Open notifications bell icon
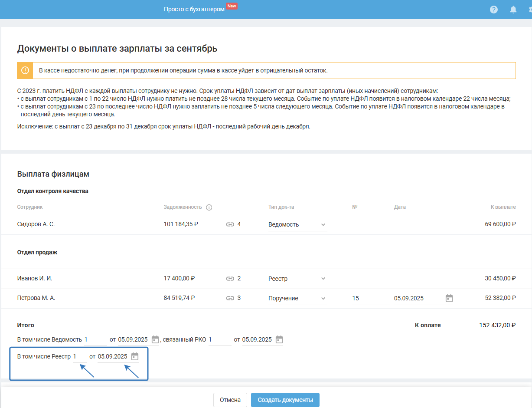 click(513, 10)
